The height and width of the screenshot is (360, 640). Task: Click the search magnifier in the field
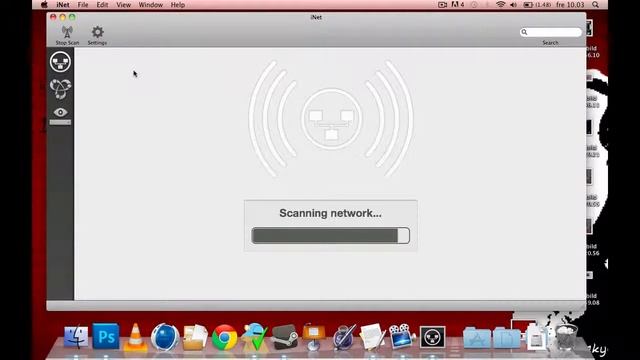click(524, 32)
